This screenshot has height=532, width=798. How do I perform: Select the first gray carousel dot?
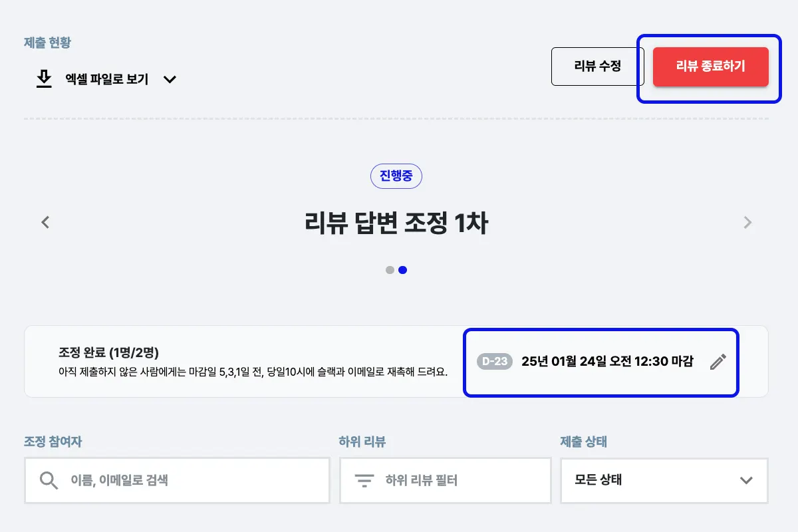click(390, 270)
